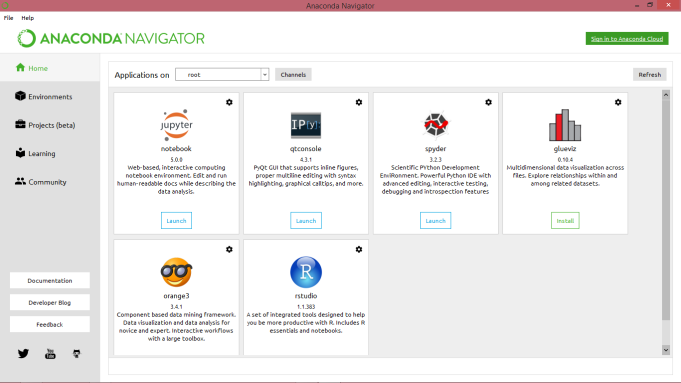Launch qtconsole

tap(306, 221)
